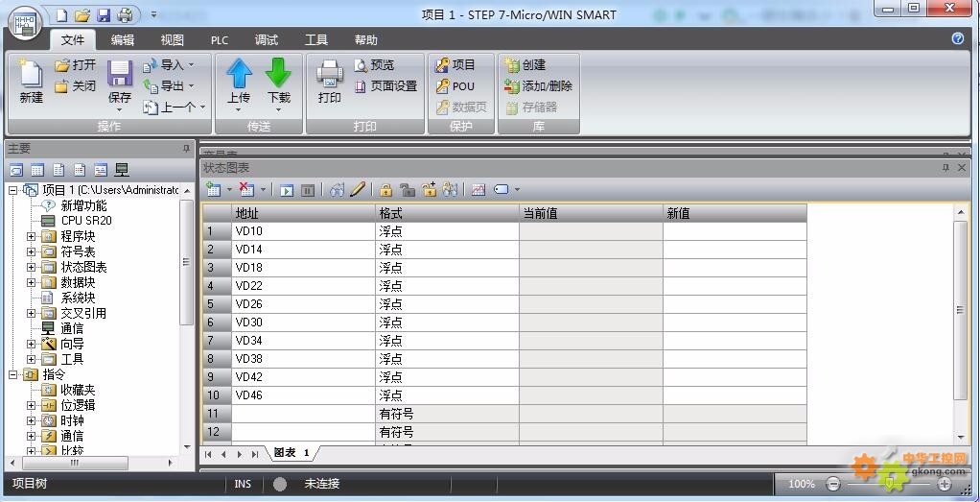Open 页面设置 (Page Setup)
The image size is (980, 502).
coord(386,86)
